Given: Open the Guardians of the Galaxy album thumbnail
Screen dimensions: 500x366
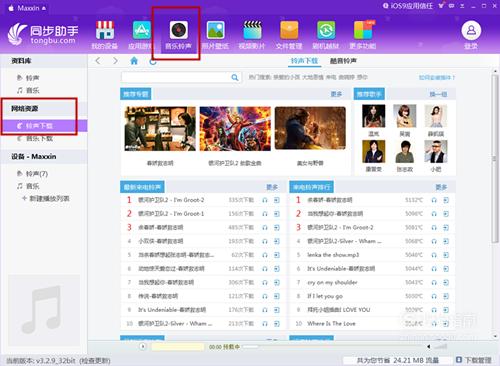Looking at the screenshot, I should (235, 129).
